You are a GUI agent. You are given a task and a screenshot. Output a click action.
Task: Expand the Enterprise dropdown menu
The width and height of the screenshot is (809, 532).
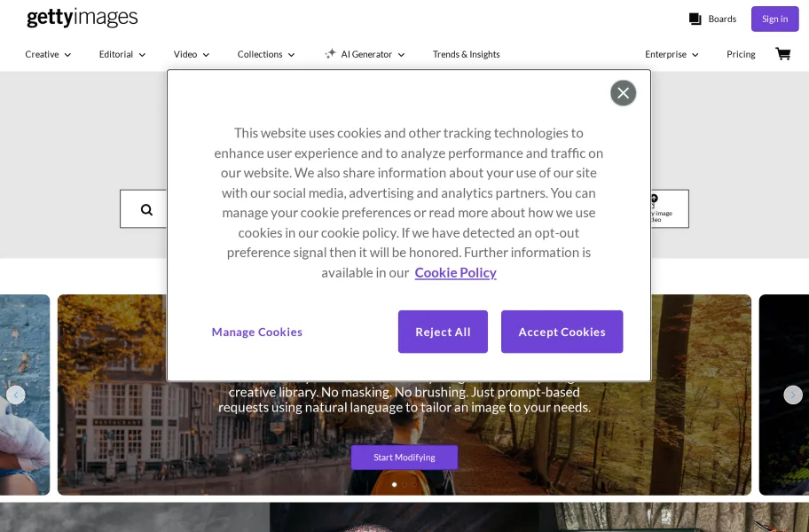tap(672, 54)
